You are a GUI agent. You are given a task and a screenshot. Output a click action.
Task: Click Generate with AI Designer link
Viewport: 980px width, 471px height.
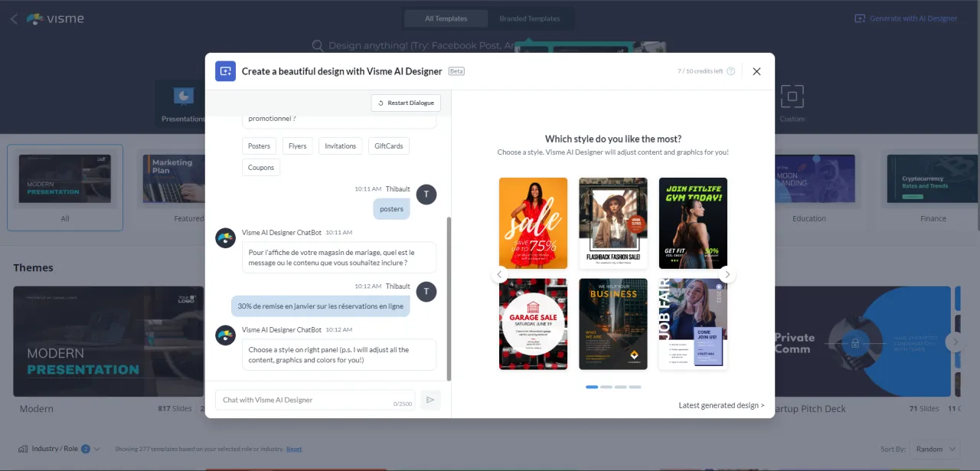[x=906, y=18]
